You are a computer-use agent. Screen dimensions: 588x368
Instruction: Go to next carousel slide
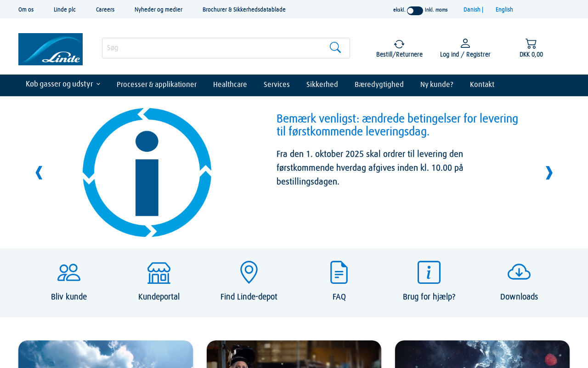click(549, 172)
